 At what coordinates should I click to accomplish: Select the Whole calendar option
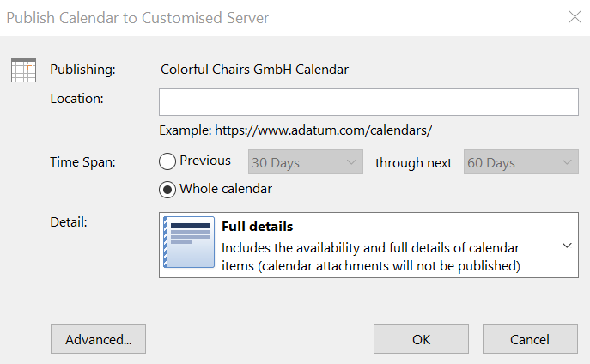click(167, 189)
